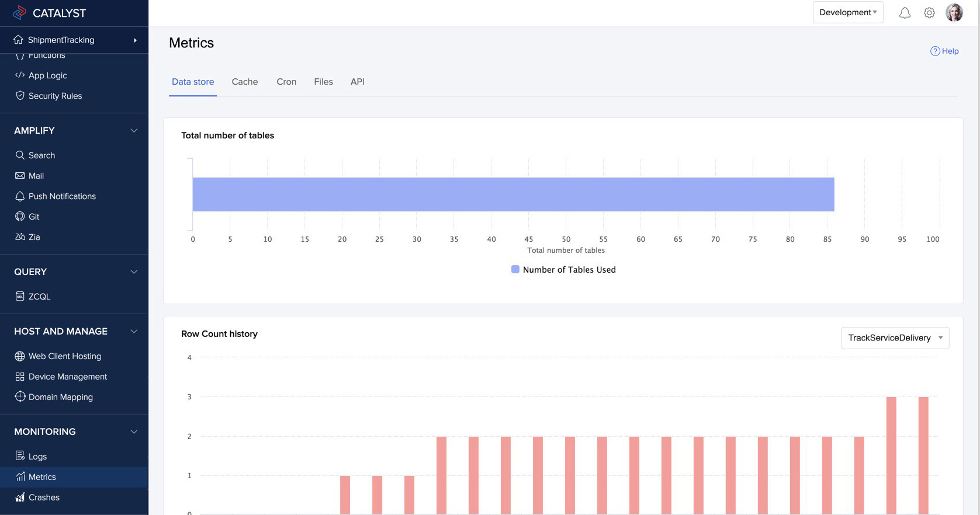980x515 pixels.
Task: Open the Crashes page
Action: pos(44,497)
